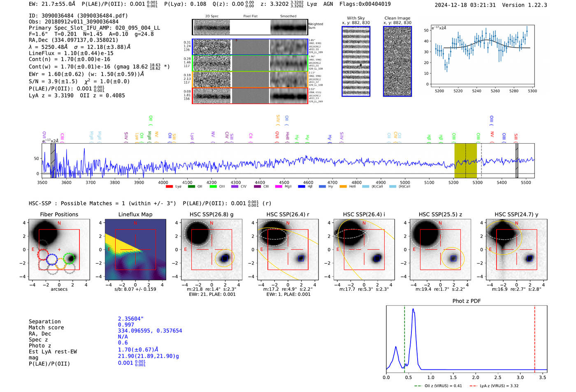
Task: Click the blue fiber circle in Fiber Positions
Action: coord(52,259)
